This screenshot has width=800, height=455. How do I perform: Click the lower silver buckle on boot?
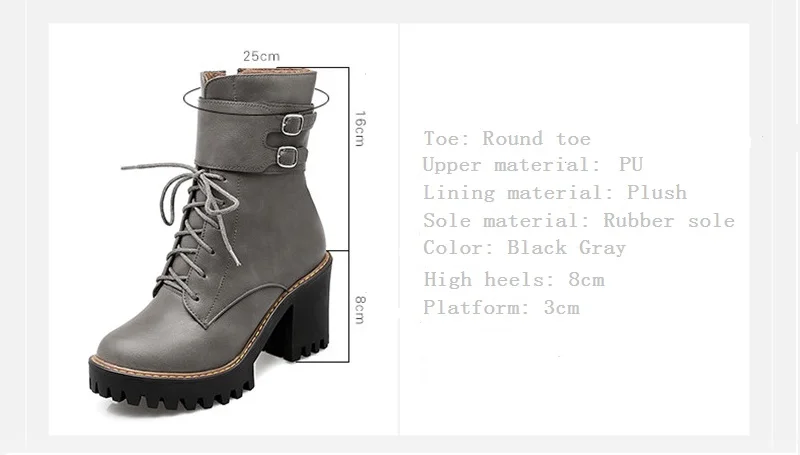pos(288,157)
